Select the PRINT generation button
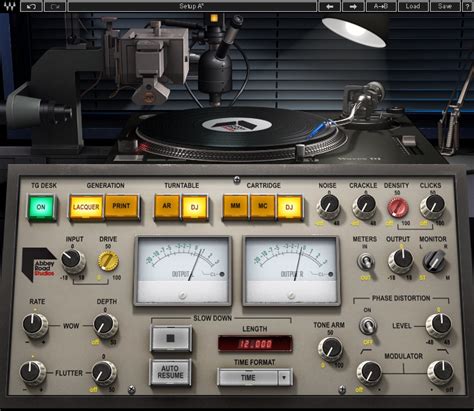Image resolution: width=474 pixels, height=411 pixels. (121, 206)
